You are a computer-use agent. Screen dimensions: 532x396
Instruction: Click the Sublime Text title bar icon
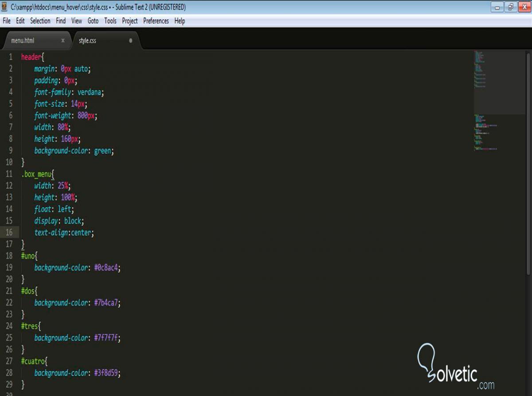4,7
